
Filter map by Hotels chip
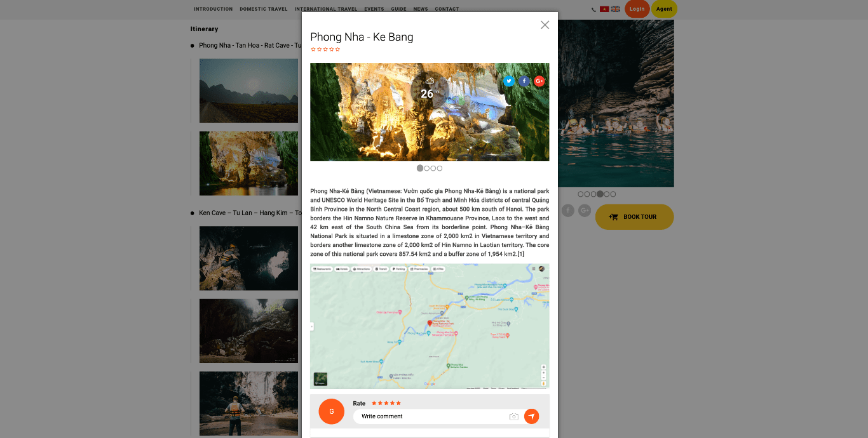point(342,269)
